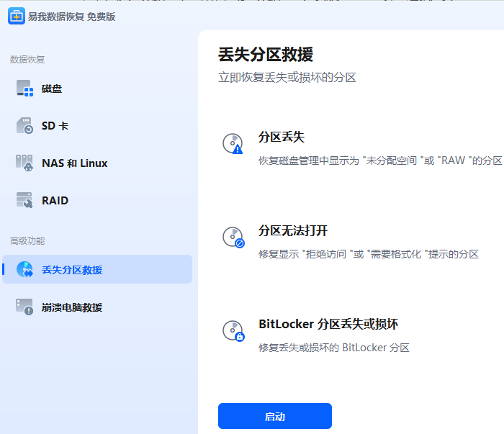The width and height of the screenshot is (504, 434).
Task: Select 丢失分区救援 in sidebar
Action: [97, 269]
